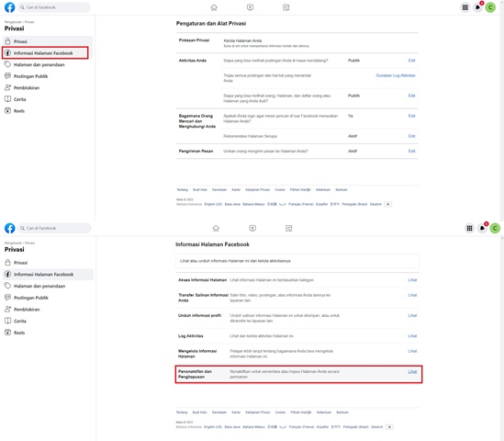Open Gunakan Log Aktivitas link
This screenshot has width=504, height=441.
396,75
